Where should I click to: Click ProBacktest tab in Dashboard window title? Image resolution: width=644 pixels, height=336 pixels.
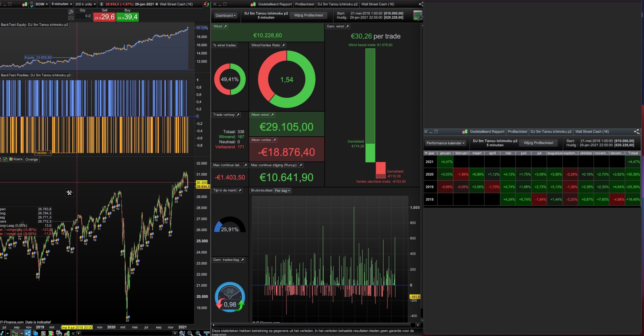click(305, 4)
